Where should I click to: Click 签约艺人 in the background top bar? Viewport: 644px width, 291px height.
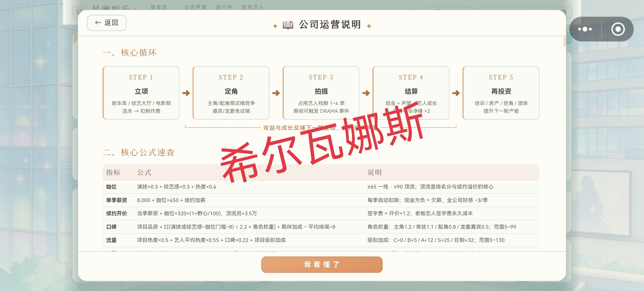click(252, 7)
